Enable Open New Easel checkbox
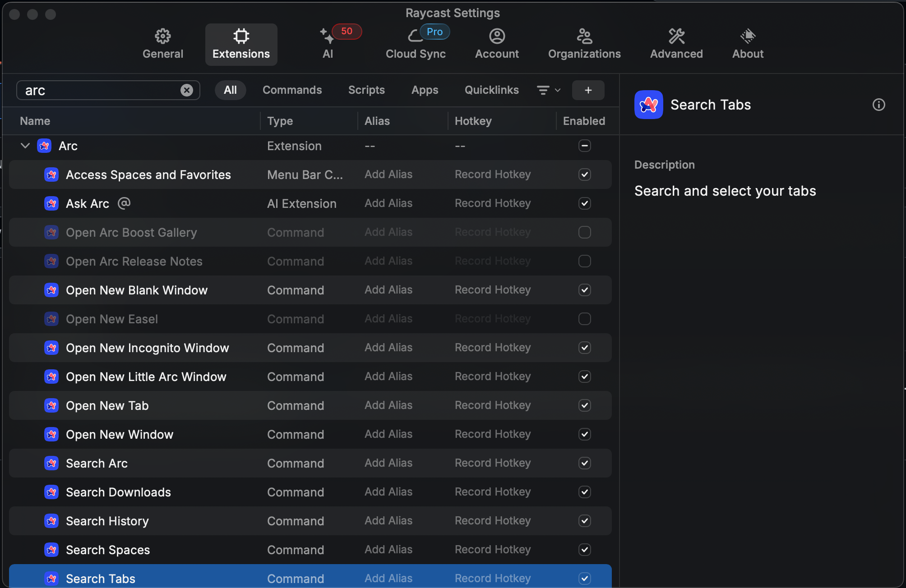Viewport: 906px width, 588px height. [585, 319]
